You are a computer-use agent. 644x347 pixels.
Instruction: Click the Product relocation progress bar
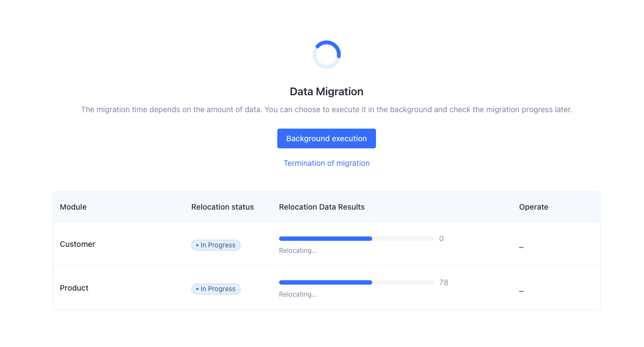point(356,282)
